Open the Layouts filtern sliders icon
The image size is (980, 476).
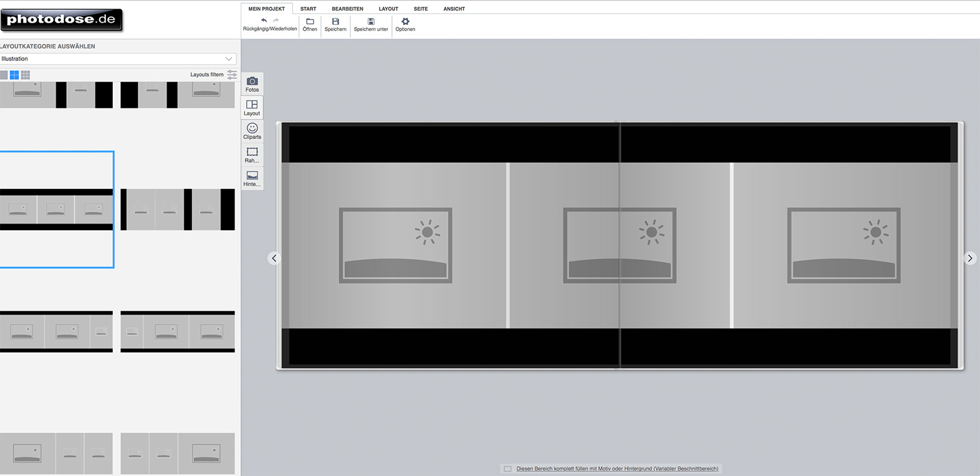coord(232,74)
